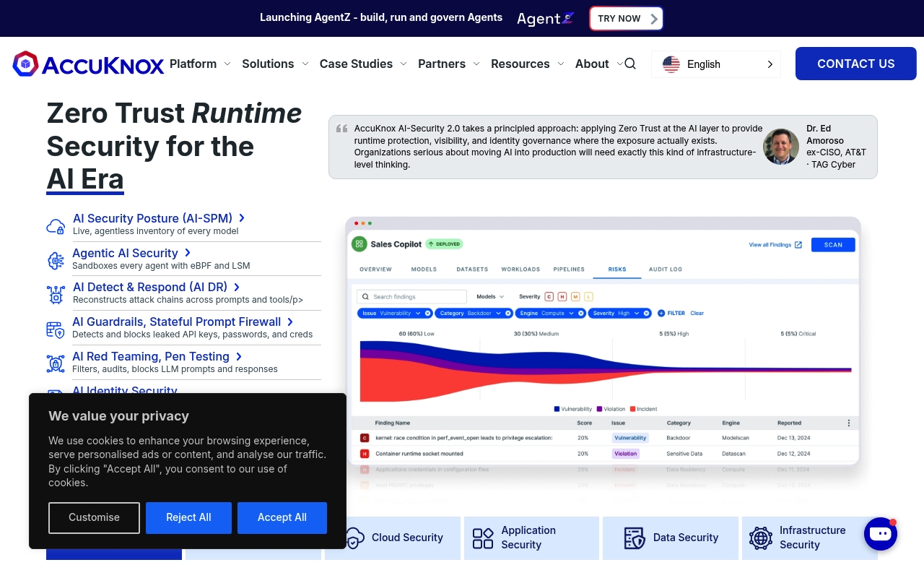Click the H badge on the Container runtime row

coord(365,454)
